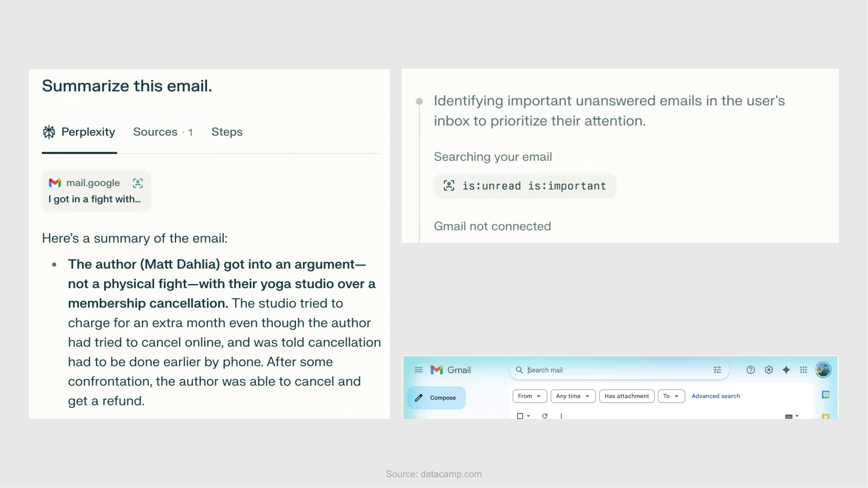Expand the input tools dropdown arrow
Viewport: 868px width, 488px height.
point(797,416)
